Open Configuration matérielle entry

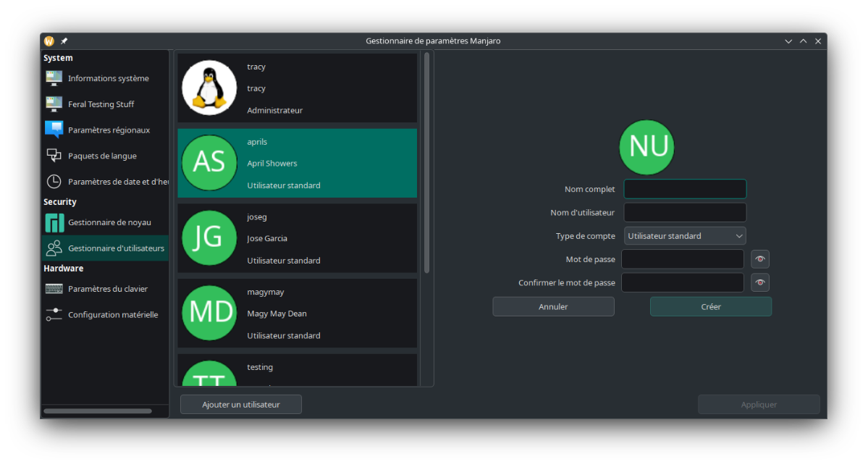pyautogui.click(x=105, y=314)
